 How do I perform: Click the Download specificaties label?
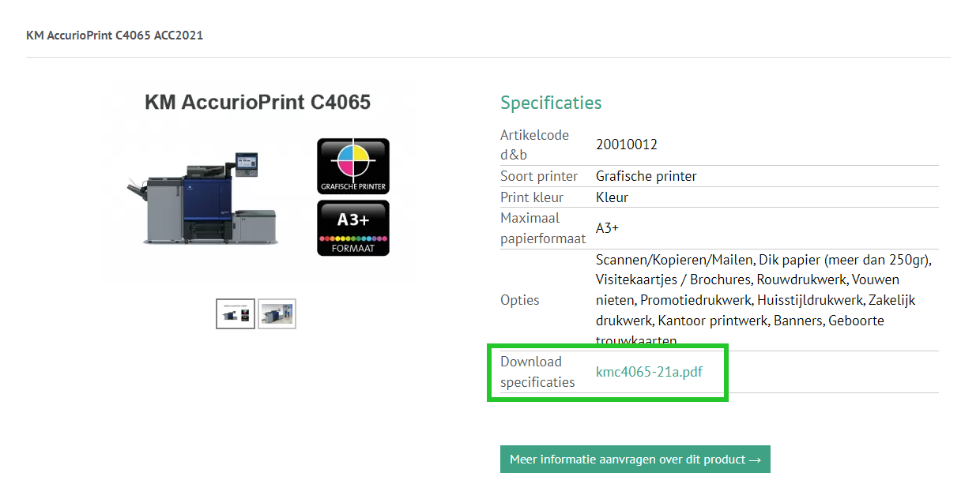coord(537,372)
